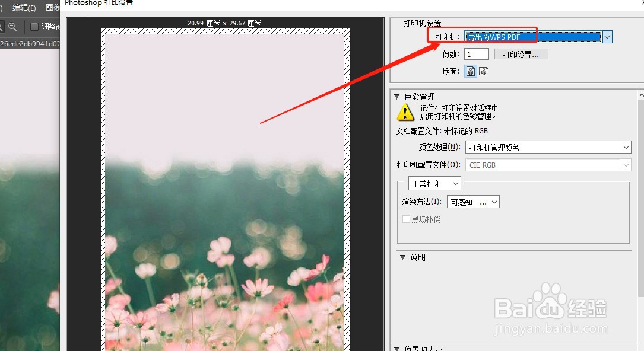The height and width of the screenshot is (351, 644).
Task: Click the yellow warning icon in 色彩管理
Action: (x=405, y=112)
